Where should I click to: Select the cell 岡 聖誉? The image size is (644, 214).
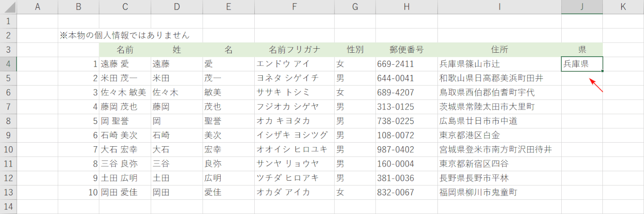point(125,121)
